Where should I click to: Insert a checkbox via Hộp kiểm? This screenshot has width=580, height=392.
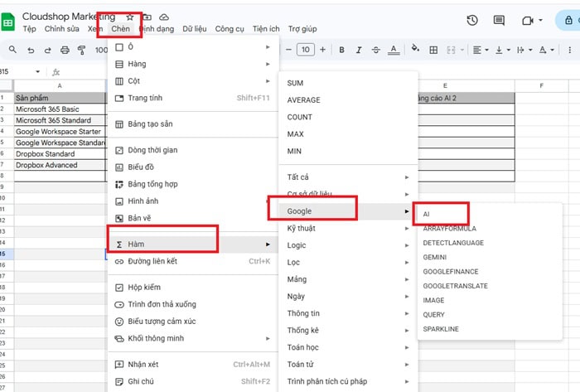[x=142, y=287]
